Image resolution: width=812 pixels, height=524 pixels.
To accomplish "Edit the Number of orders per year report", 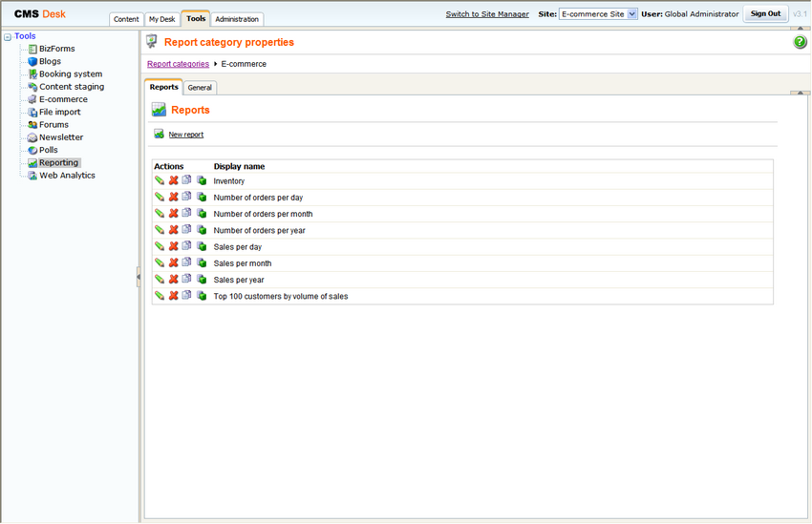I will coord(160,230).
